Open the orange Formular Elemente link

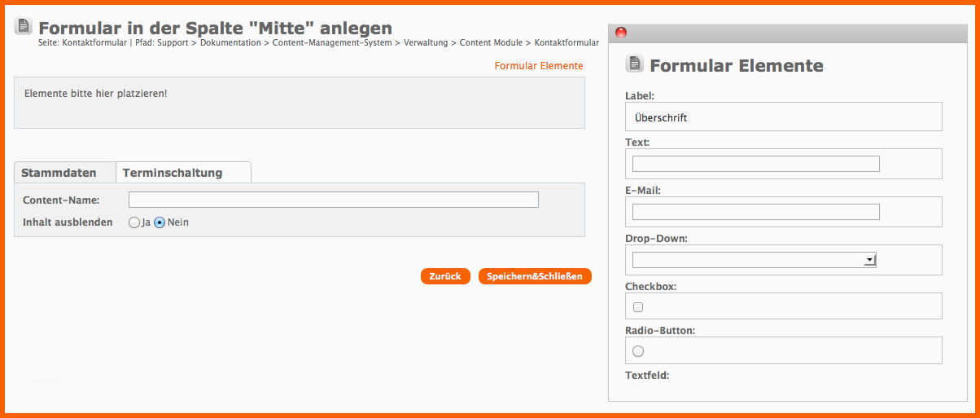538,66
